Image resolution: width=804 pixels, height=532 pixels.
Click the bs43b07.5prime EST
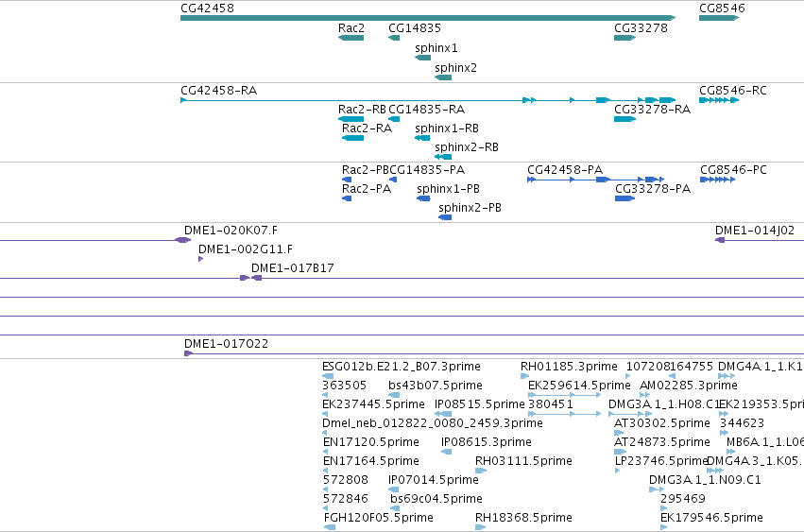point(394,395)
